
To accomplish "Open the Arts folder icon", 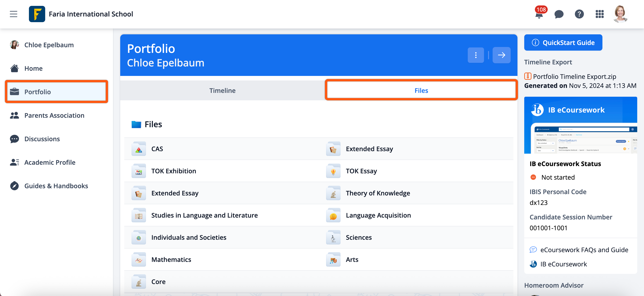I will [333, 260].
